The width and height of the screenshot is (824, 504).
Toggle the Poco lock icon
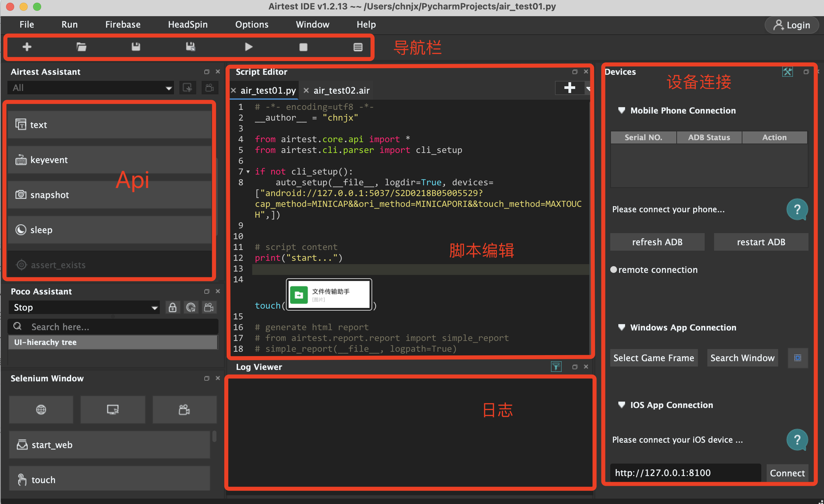[173, 307]
